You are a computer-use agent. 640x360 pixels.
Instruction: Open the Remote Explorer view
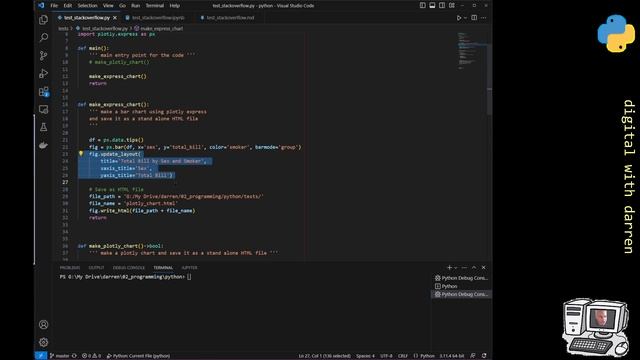pyautogui.click(x=43, y=109)
